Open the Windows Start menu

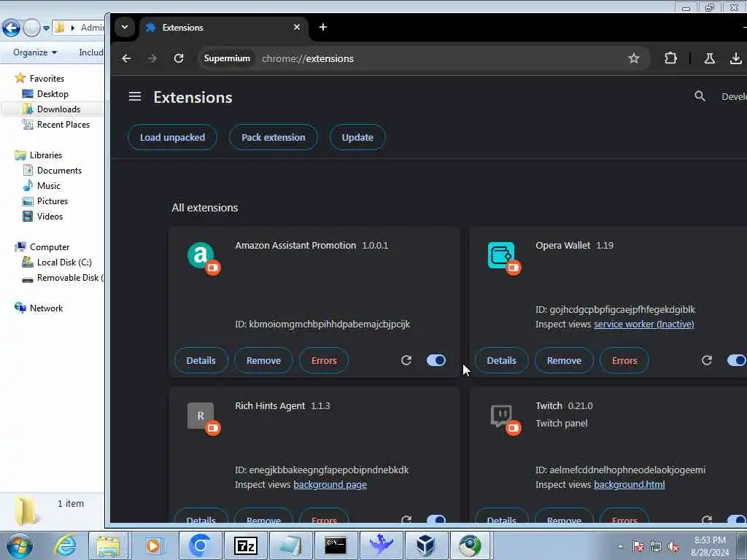[20, 545]
